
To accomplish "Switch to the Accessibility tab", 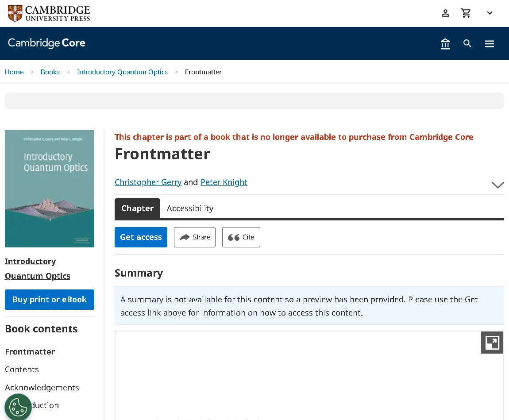I will point(190,208).
